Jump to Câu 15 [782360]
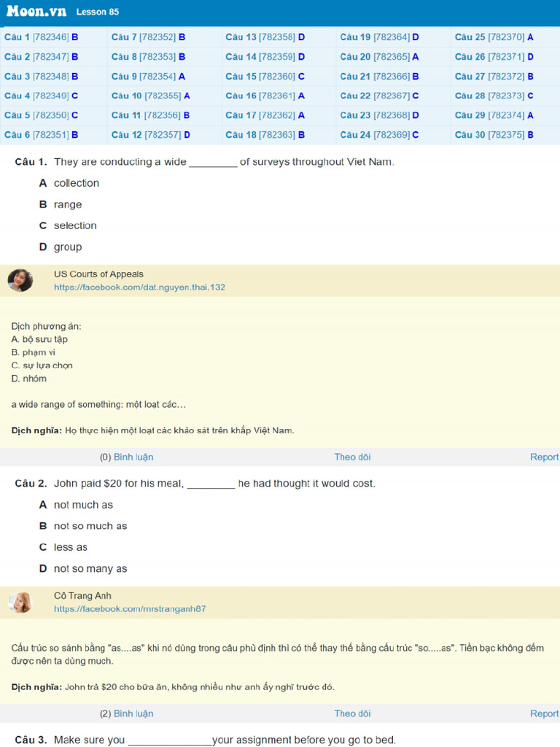Viewport: 560px width, 747px height. tap(265, 76)
